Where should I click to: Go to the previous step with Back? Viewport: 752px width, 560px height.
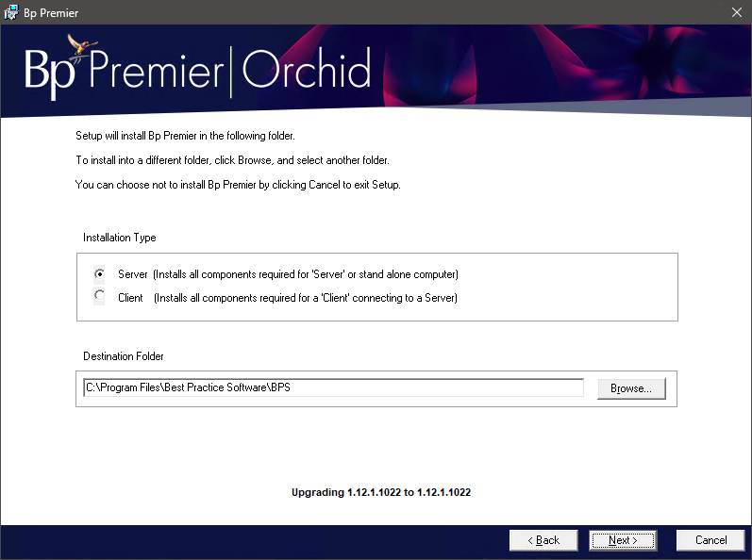pos(543,540)
